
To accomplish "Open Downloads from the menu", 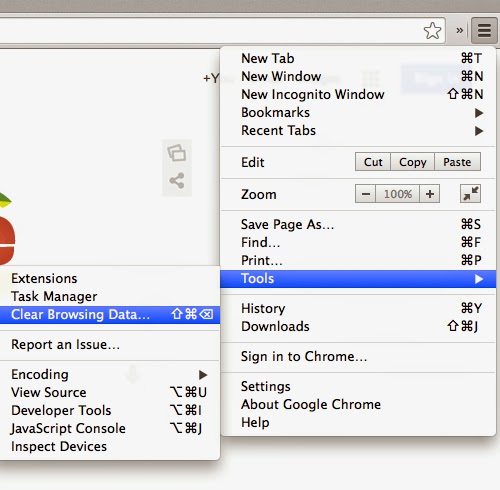I will pyautogui.click(x=358, y=326).
